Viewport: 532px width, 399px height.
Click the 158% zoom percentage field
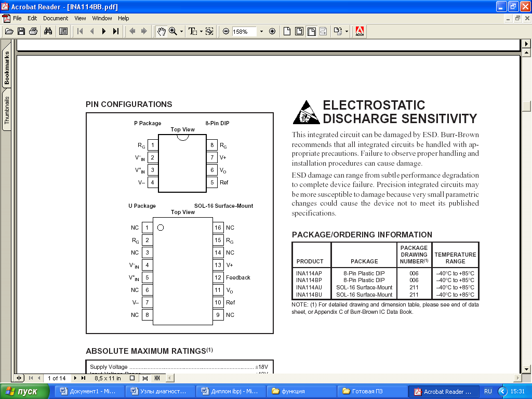pos(244,32)
